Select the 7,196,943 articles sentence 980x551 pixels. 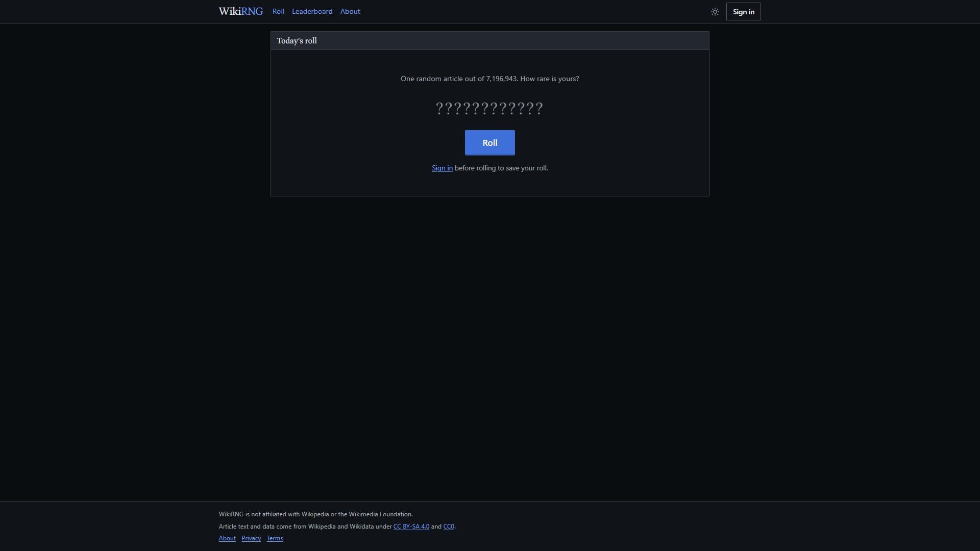point(489,79)
